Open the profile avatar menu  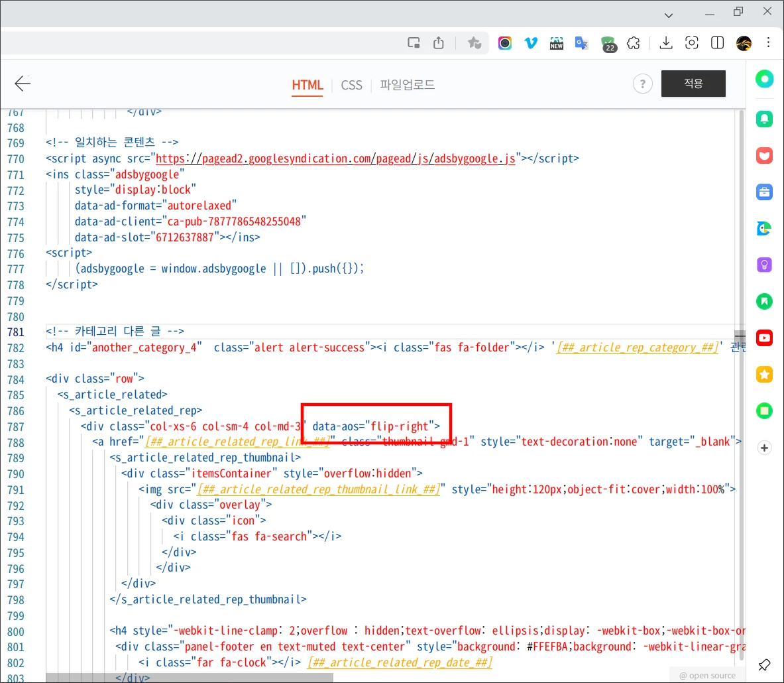pyautogui.click(x=744, y=44)
